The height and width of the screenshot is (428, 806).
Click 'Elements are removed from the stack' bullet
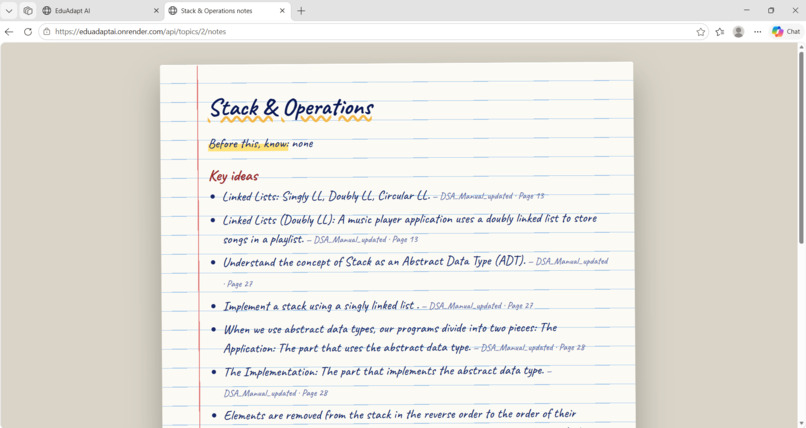click(x=400, y=415)
